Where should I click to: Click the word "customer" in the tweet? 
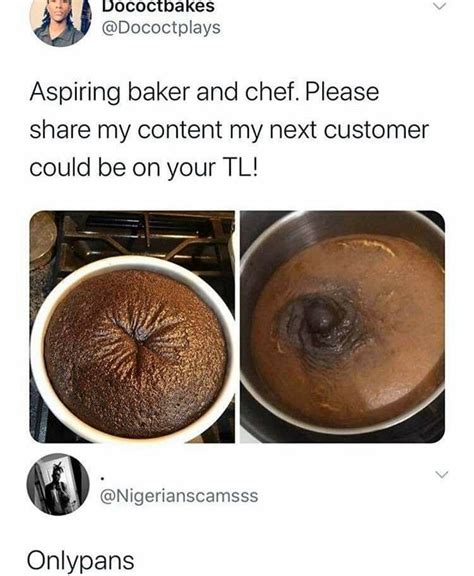[376, 130]
